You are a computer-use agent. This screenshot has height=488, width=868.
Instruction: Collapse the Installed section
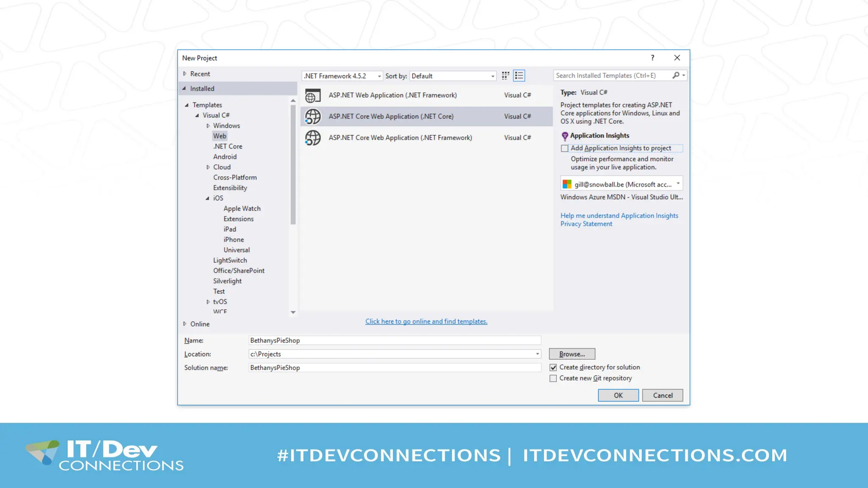(x=184, y=89)
